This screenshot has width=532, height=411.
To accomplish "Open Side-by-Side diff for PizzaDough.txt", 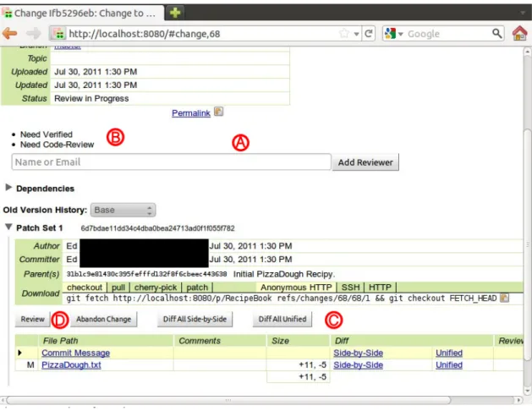I will [359, 365].
